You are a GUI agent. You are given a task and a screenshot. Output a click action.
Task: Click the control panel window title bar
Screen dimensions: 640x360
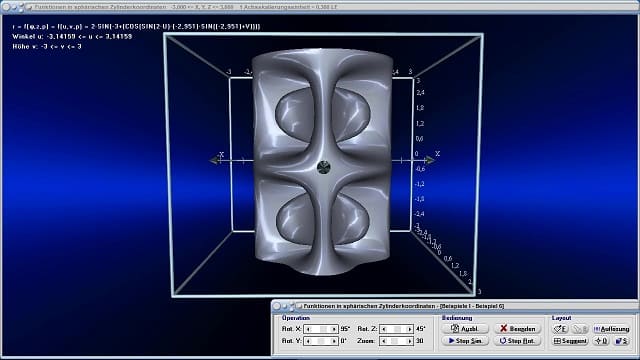455,306
